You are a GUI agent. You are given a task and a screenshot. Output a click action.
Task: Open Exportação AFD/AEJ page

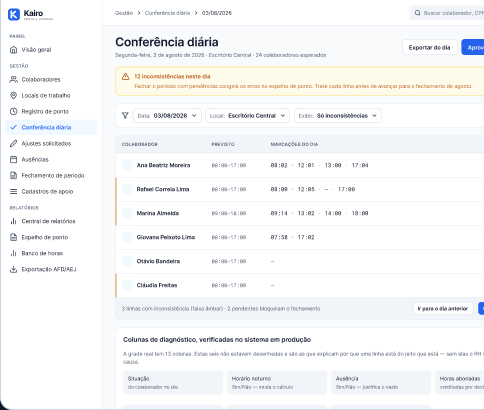[x=51, y=269]
